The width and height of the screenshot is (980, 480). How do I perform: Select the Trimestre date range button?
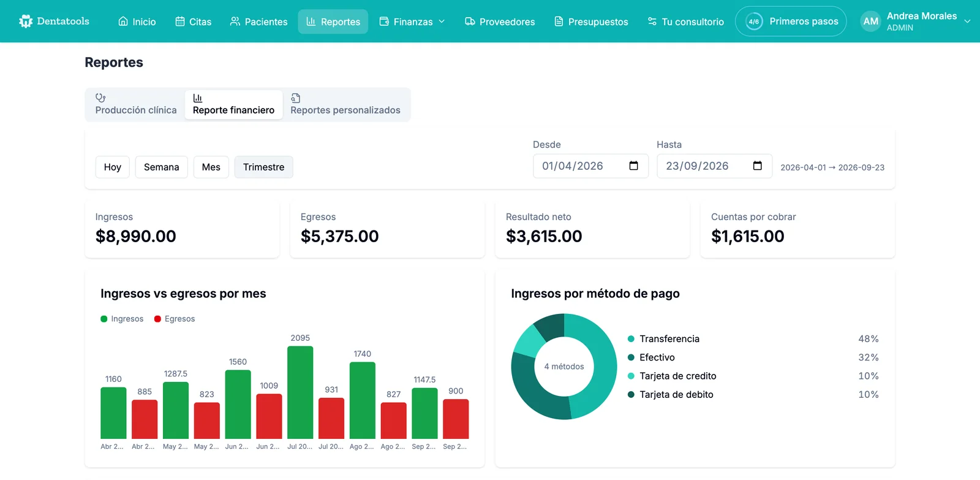[264, 167]
